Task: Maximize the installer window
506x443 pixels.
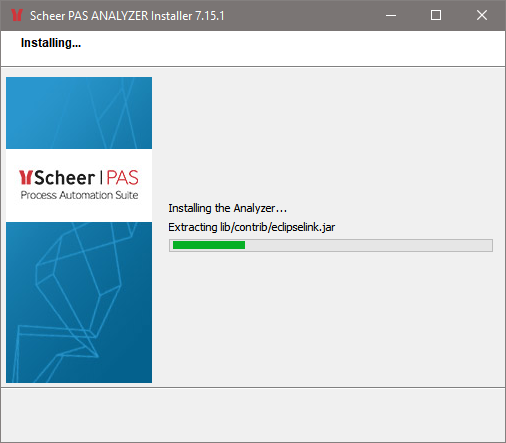Action: [436, 15]
